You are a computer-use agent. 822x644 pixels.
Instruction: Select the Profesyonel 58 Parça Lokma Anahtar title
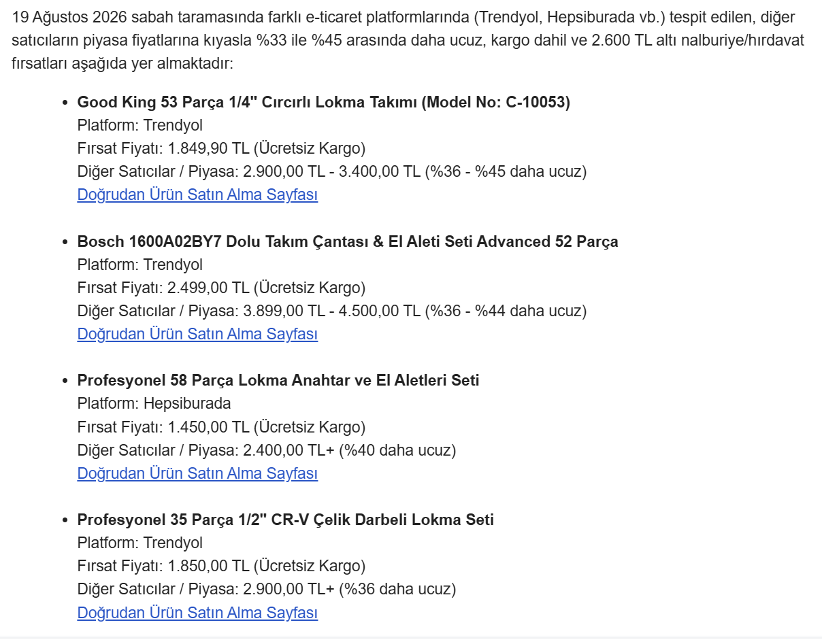tap(278, 380)
